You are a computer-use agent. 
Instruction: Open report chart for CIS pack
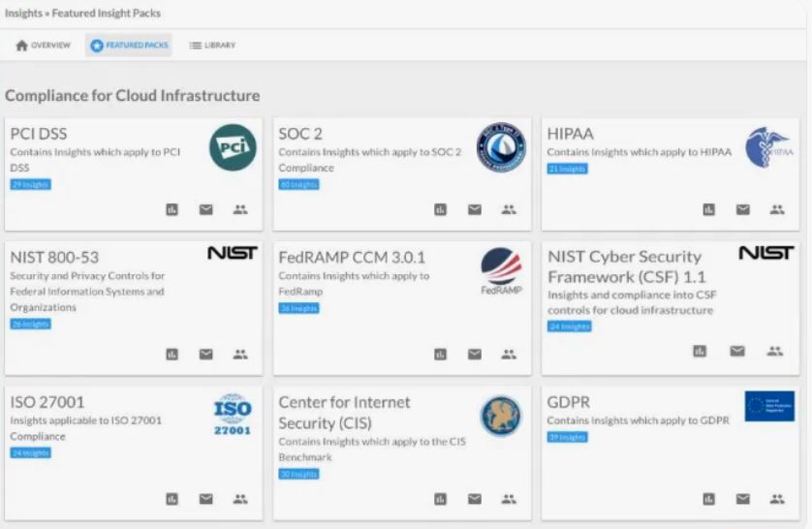[x=440, y=499]
